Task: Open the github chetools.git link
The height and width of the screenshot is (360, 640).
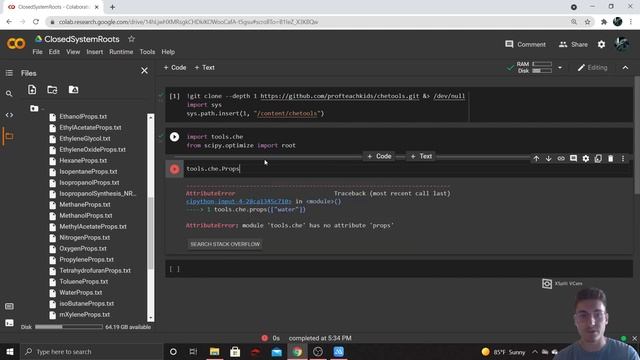Action: click(x=340, y=96)
